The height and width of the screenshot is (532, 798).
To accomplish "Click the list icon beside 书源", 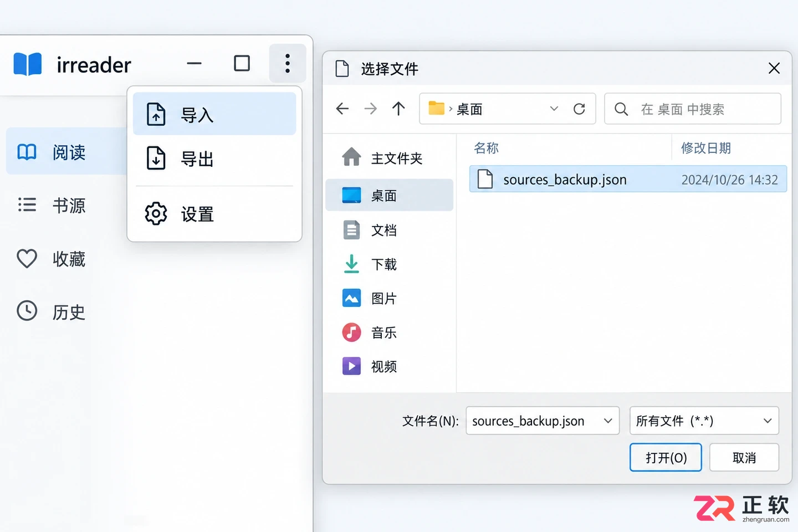I will (x=27, y=204).
